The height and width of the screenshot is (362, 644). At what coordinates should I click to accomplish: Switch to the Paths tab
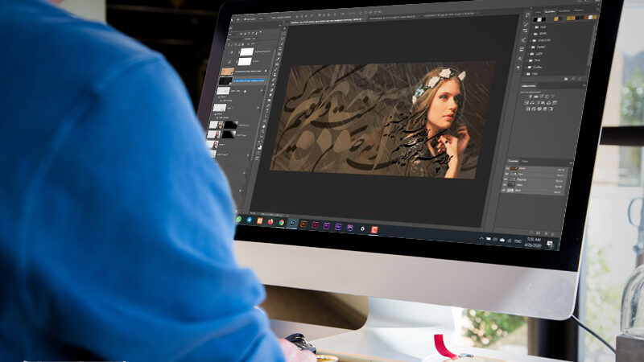tap(525, 162)
